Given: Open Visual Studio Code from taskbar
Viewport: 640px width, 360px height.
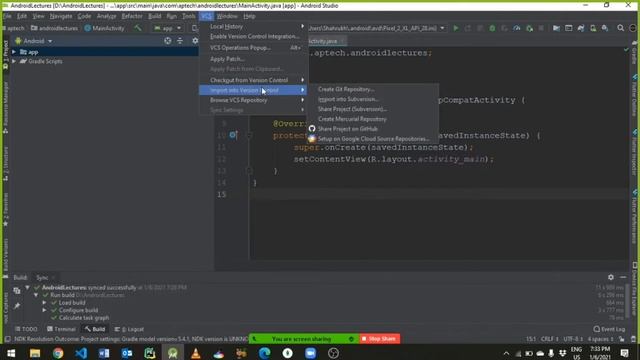Looking at the screenshot, I should pos(81,353).
